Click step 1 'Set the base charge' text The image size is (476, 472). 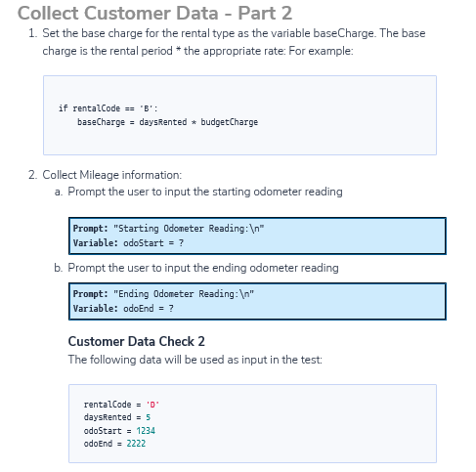tap(234, 42)
